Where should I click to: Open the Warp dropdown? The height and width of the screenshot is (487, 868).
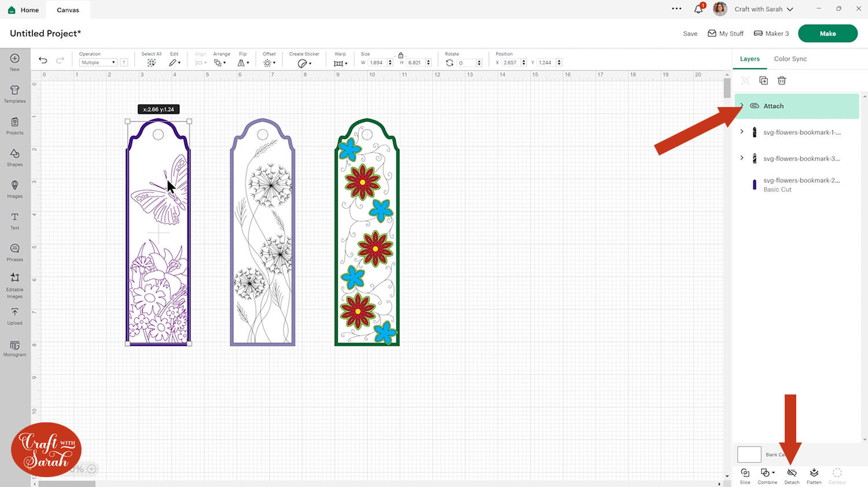coord(340,63)
